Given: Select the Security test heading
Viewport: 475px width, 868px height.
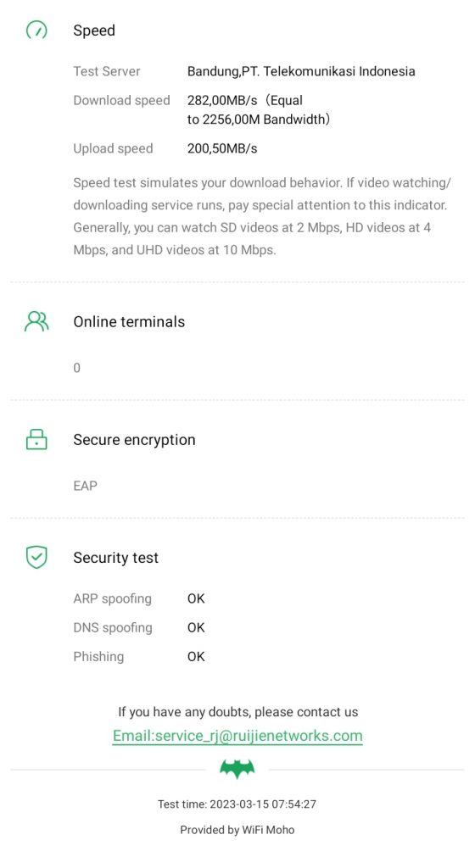Looking at the screenshot, I should click(x=115, y=558).
